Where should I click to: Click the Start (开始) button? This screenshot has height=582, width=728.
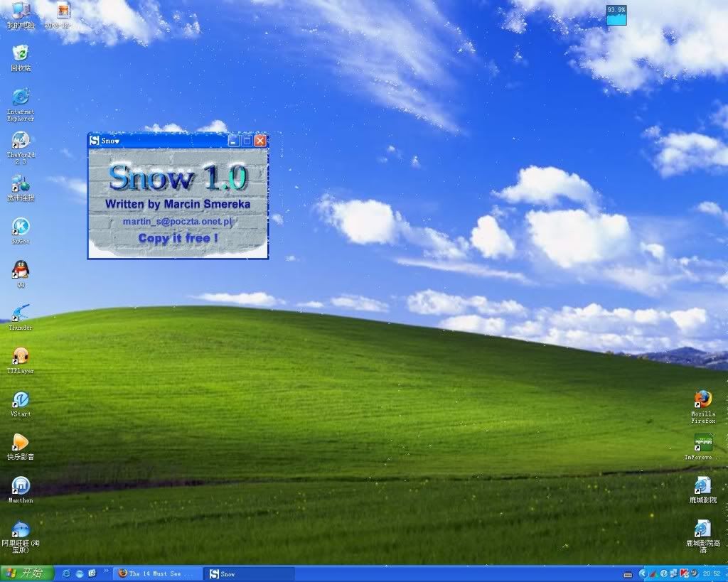click(27, 573)
